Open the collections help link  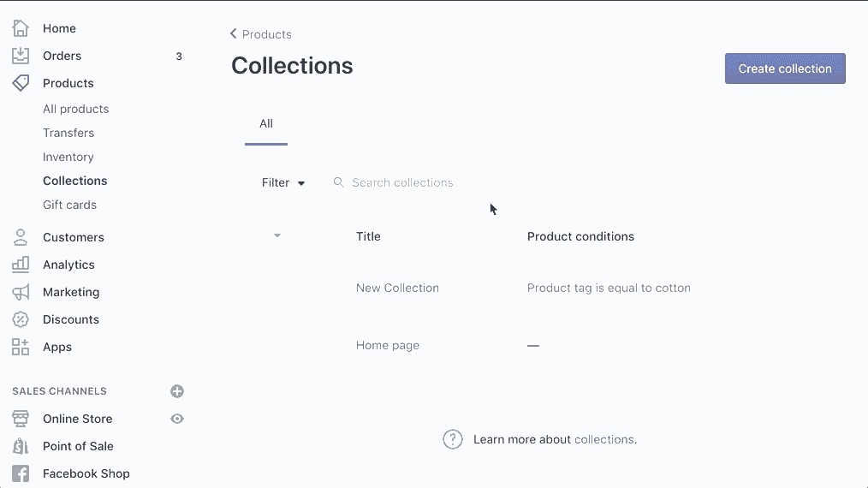604,439
